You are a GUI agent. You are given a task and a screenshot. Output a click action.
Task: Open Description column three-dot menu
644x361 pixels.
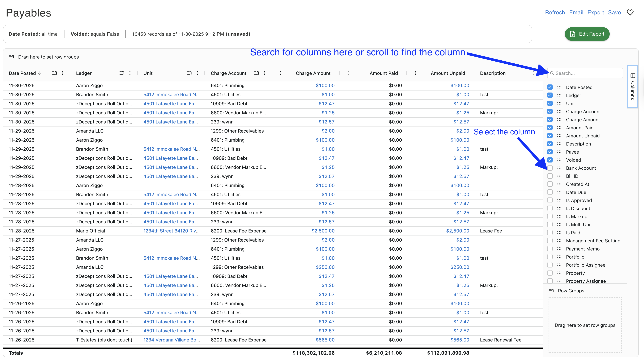click(534, 73)
